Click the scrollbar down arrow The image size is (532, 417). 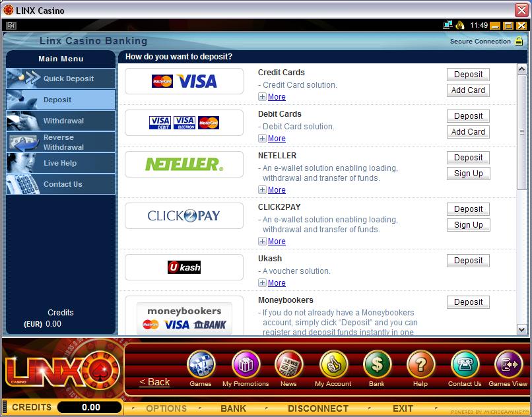[521, 329]
